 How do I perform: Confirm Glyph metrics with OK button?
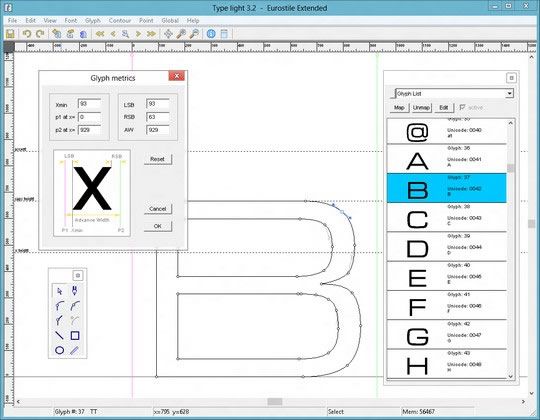[x=158, y=226]
